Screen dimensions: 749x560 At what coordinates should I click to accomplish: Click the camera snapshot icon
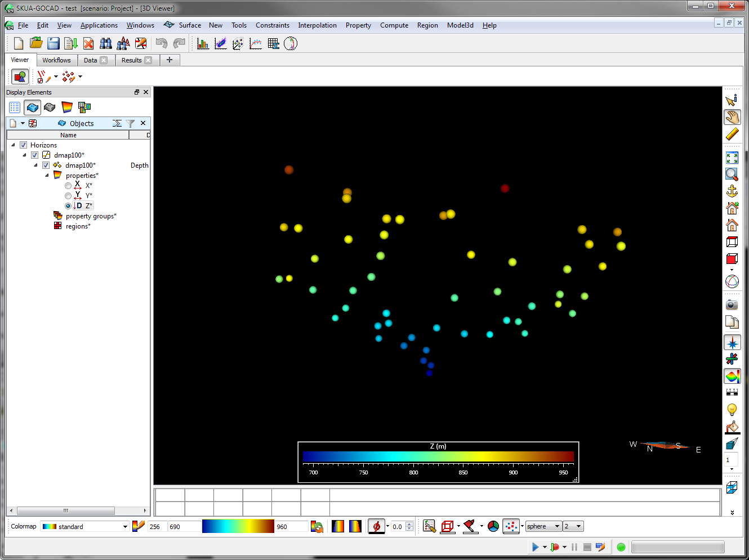pyautogui.click(x=732, y=304)
